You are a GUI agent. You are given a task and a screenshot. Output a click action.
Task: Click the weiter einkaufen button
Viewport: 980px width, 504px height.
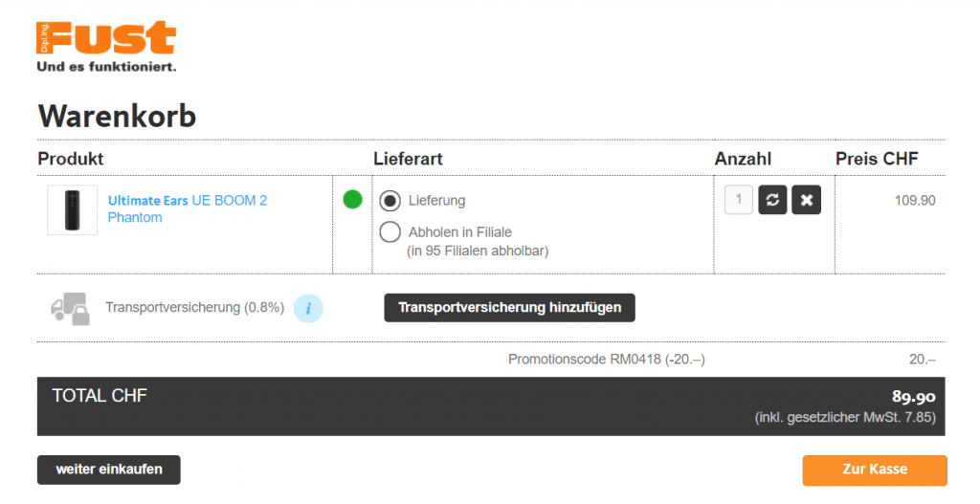click(108, 470)
